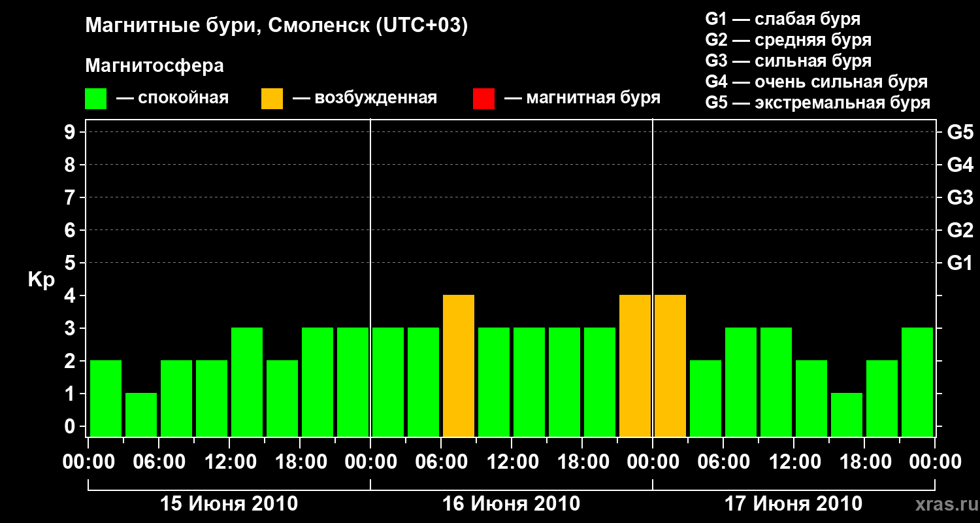Click the orange Kp 4 bar at 06:00 on 16 Июня
Screen dimensions: 980x523
coord(459,365)
